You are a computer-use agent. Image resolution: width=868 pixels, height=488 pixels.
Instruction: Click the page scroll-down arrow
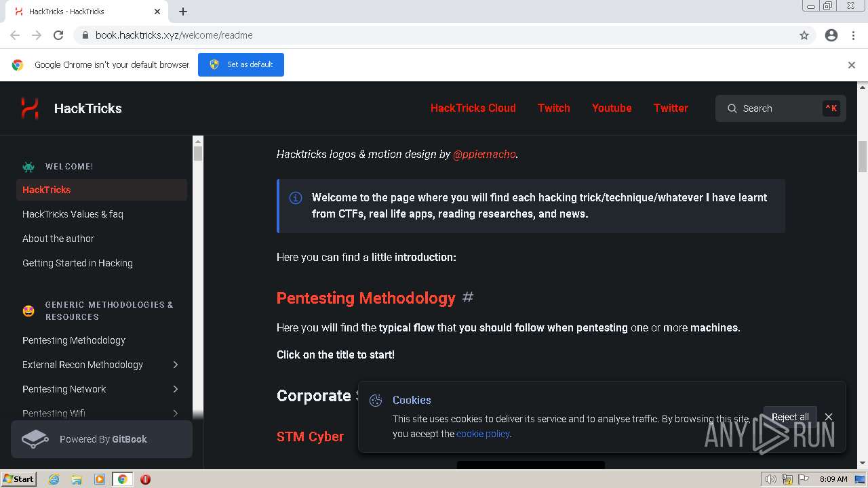pyautogui.click(x=863, y=464)
